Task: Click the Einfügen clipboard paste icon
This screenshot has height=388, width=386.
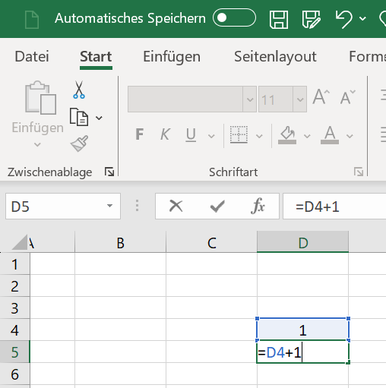Action: tap(40, 97)
